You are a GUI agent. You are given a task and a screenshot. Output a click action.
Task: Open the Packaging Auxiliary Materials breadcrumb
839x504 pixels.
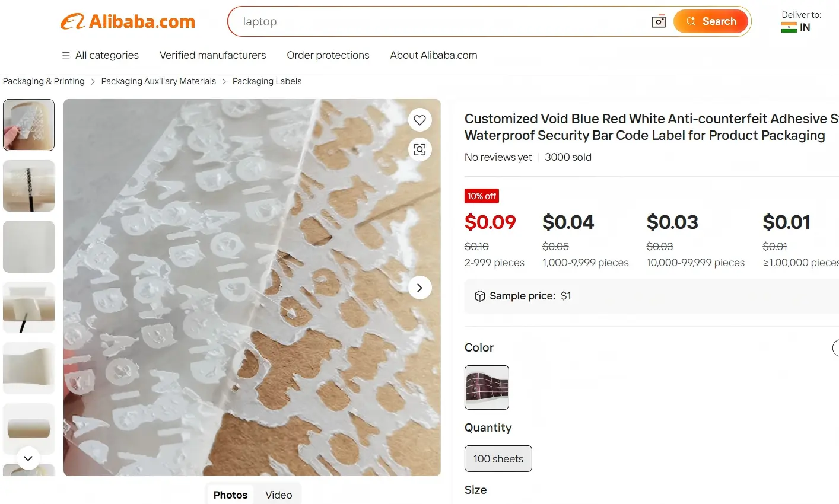(158, 81)
